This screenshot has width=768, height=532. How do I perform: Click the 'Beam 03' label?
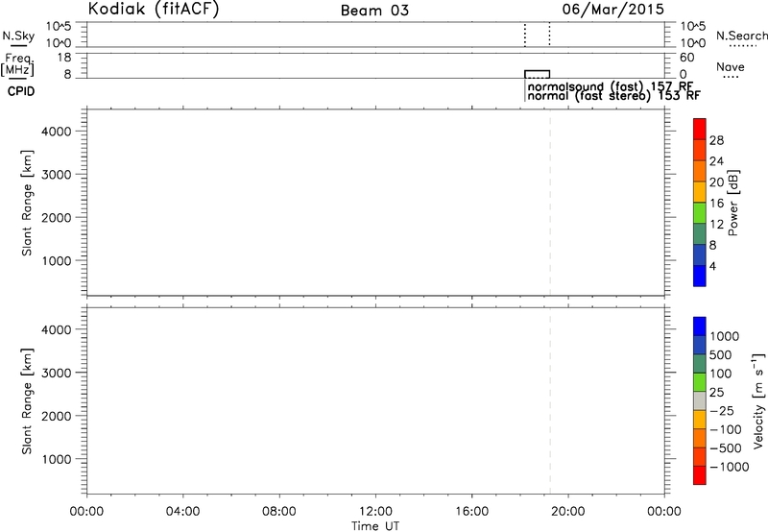coord(374,11)
